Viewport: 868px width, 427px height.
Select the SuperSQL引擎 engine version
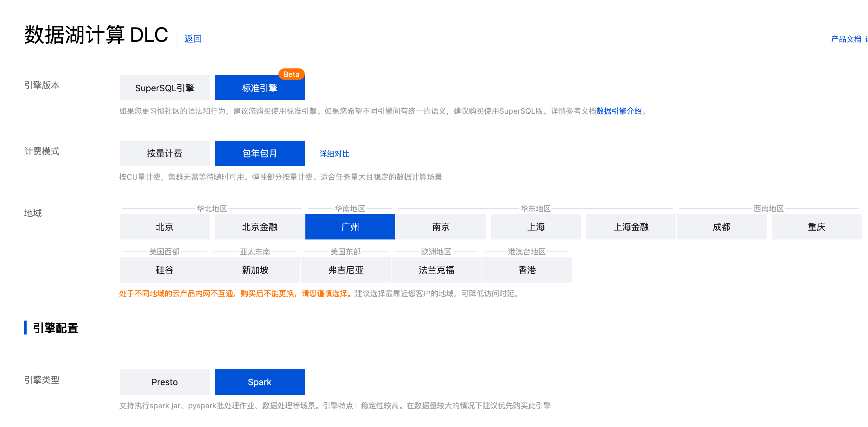click(x=164, y=88)
